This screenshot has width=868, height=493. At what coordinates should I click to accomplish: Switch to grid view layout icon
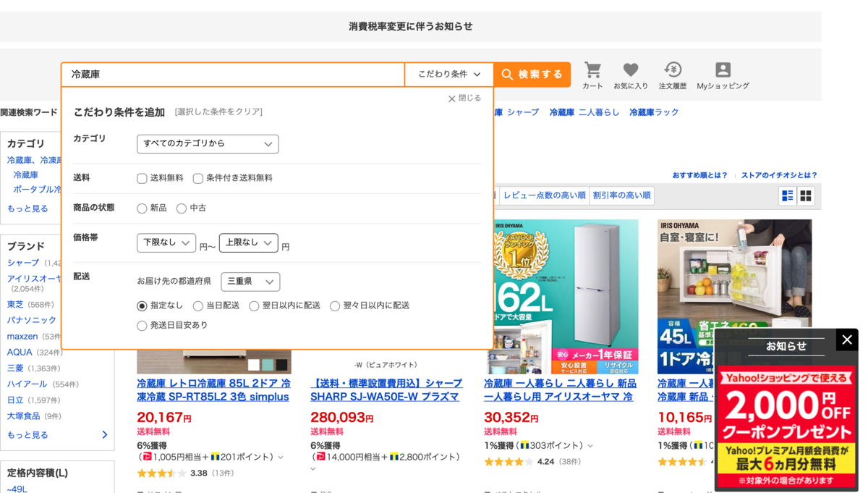pos(806,195)
